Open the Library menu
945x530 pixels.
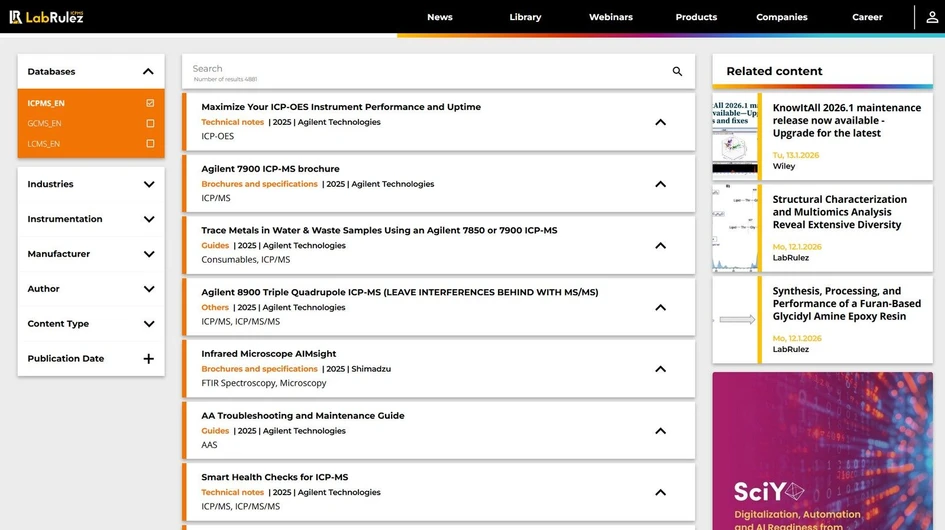click(525, 17)
